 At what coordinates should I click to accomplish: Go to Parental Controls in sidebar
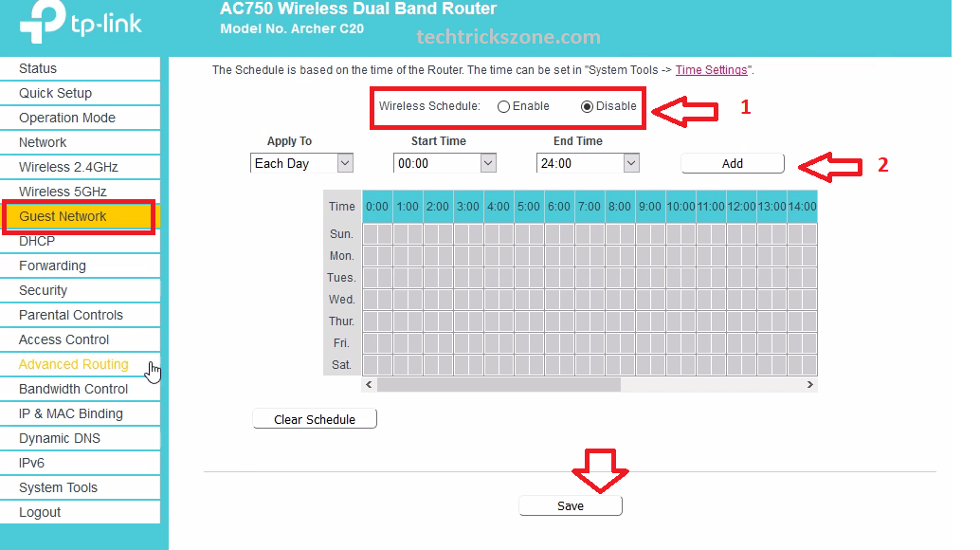coord(71,315)
